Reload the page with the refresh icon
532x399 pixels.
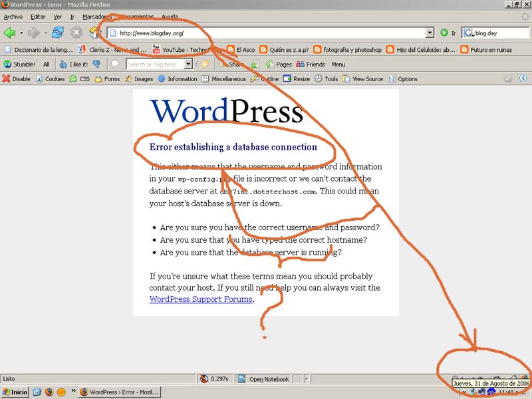pyautogui.click(x=58, y=33)
